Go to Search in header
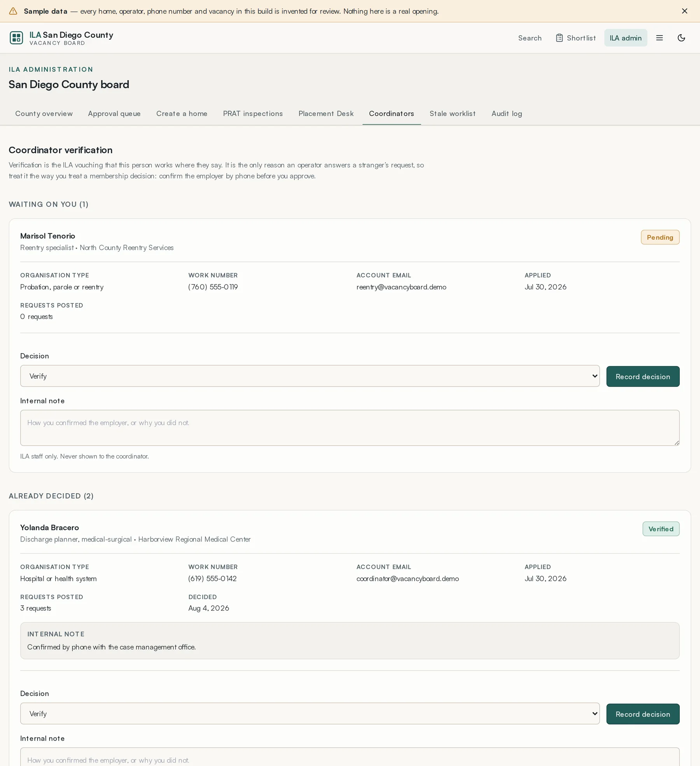 pyautogui.click(x=530, y=38)
